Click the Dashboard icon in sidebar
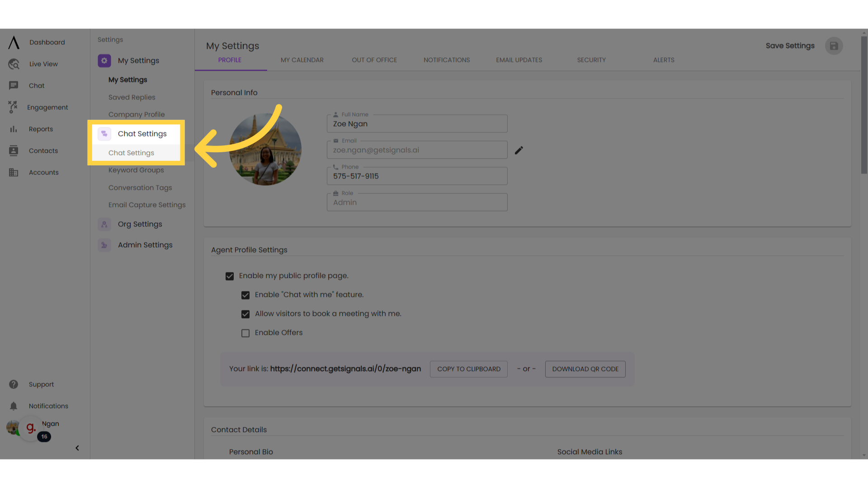Viewport: 868px width, 488px height. 13,42
